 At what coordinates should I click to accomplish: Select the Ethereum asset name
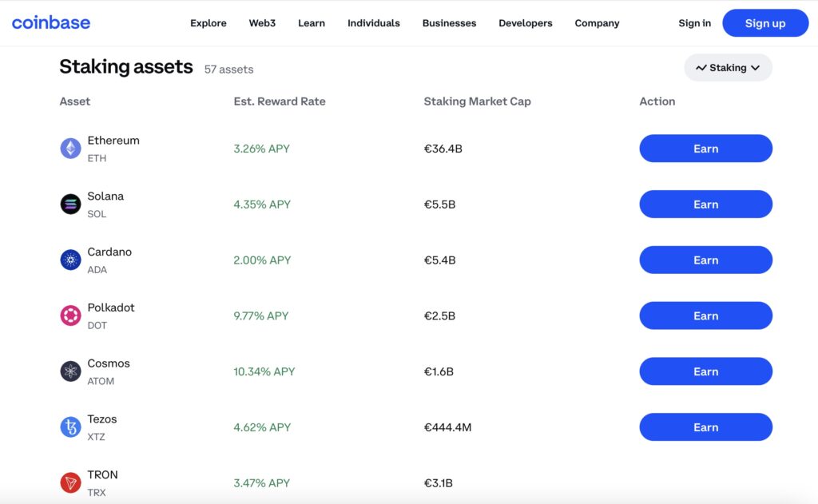pos(113,141)
